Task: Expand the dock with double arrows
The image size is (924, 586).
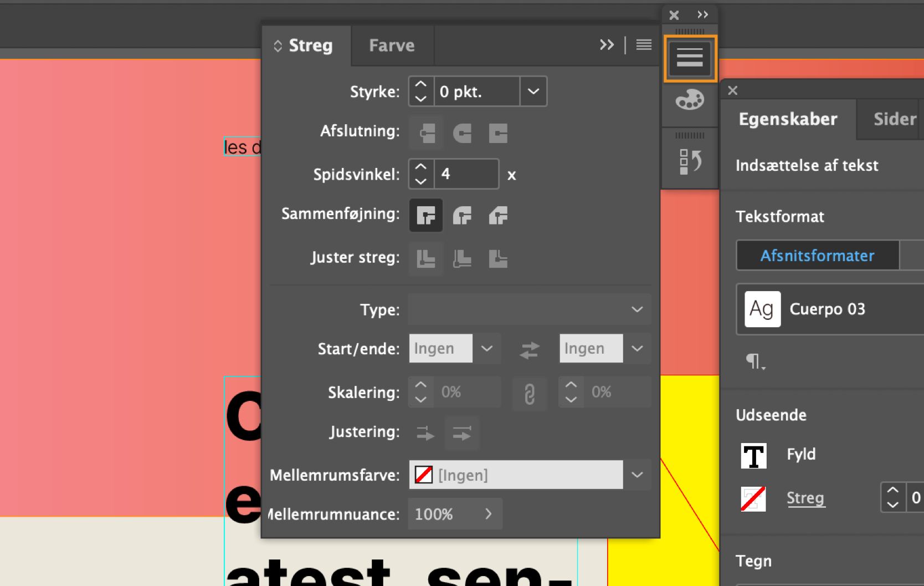Action: pos(703,15)
